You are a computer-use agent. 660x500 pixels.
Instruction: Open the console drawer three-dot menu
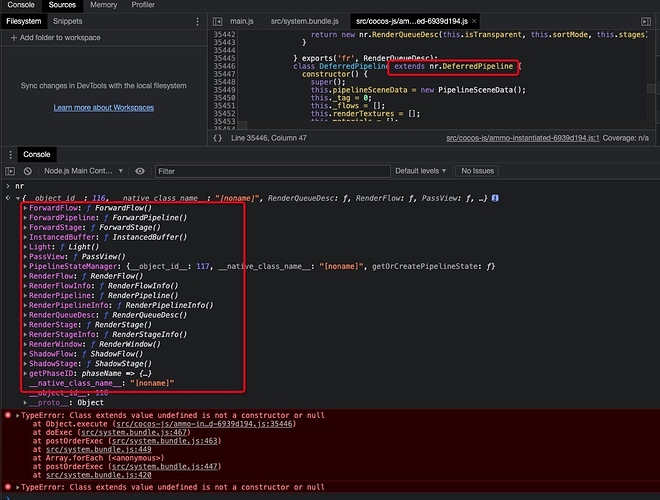point(10,154)
